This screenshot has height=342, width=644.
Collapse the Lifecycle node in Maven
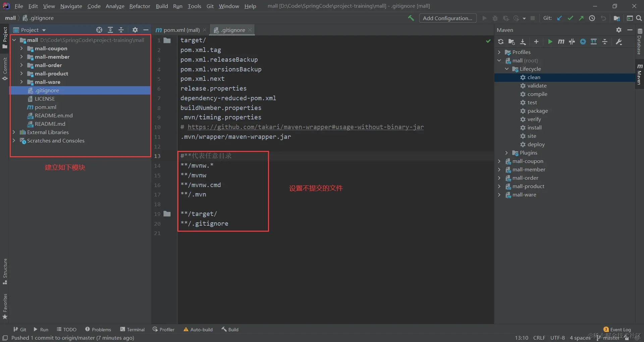pos(506,69)
